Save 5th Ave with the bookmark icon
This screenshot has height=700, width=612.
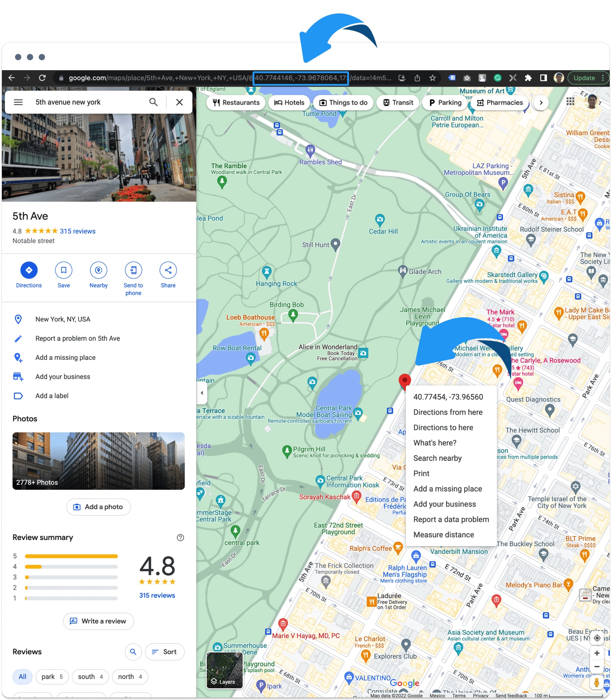(64, 270)
